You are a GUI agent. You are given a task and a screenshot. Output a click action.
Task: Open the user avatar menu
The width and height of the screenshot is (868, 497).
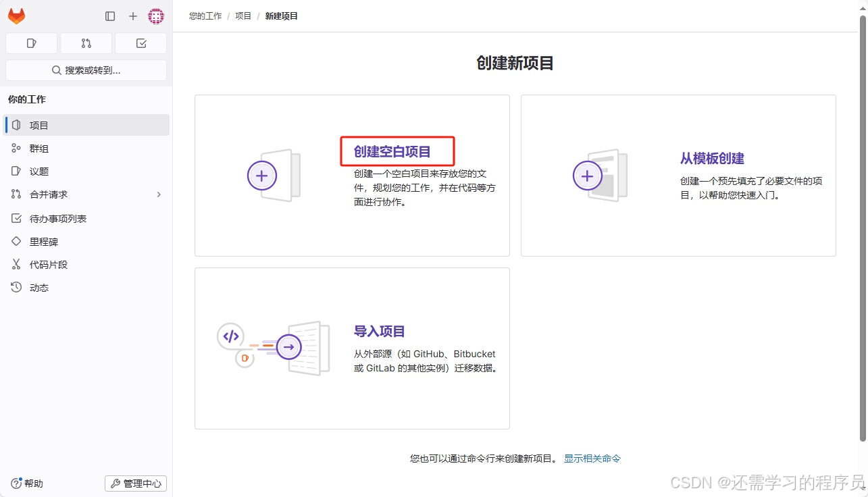coord(156,16)
